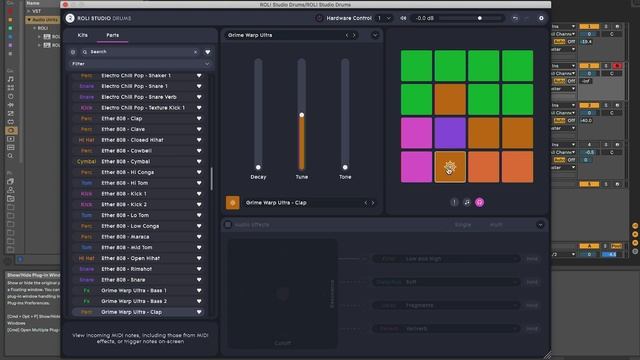Show favorites only with heart filter

(x=208, y=52)
